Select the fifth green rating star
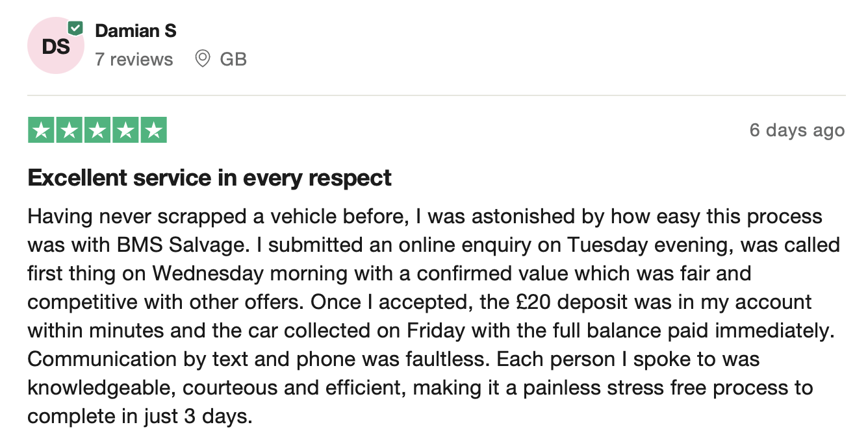 (153, 130)
